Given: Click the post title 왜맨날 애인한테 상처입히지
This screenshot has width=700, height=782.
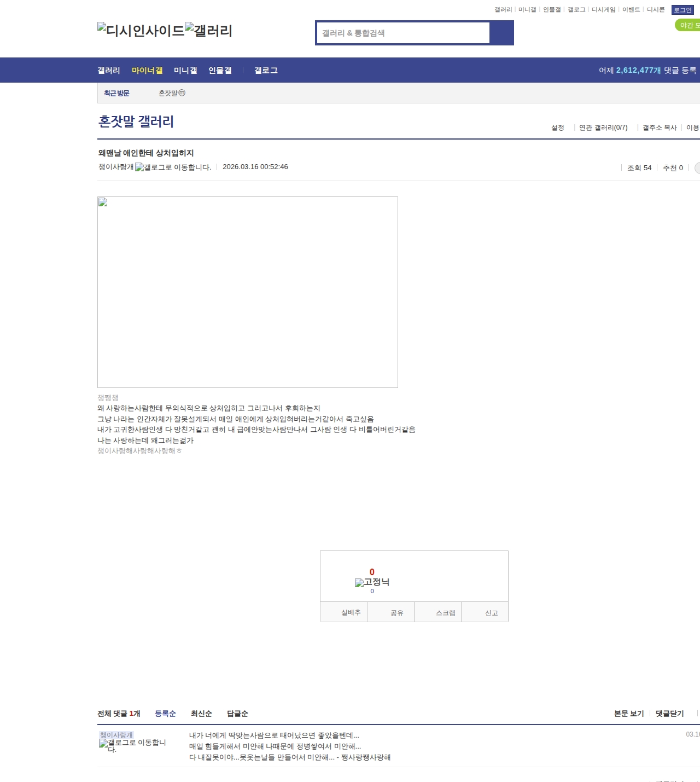Looking at the screenshot, I should [x=146, y=153].
